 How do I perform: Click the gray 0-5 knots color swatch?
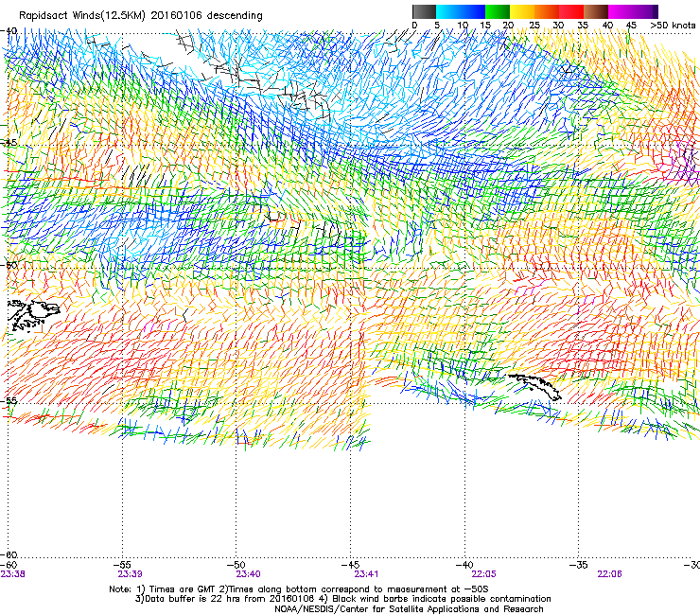tap(425, 11)
